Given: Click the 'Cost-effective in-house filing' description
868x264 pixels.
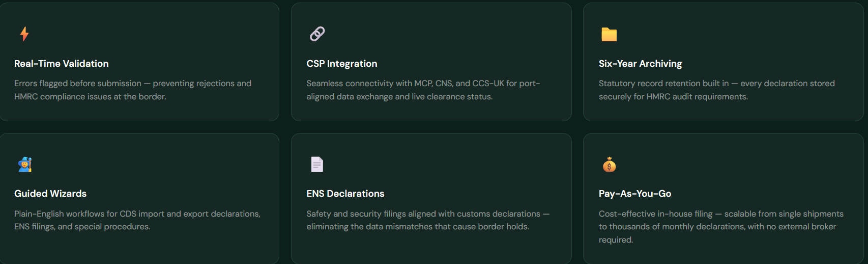Looking at the screenshot, I should (x=721, y=214).
